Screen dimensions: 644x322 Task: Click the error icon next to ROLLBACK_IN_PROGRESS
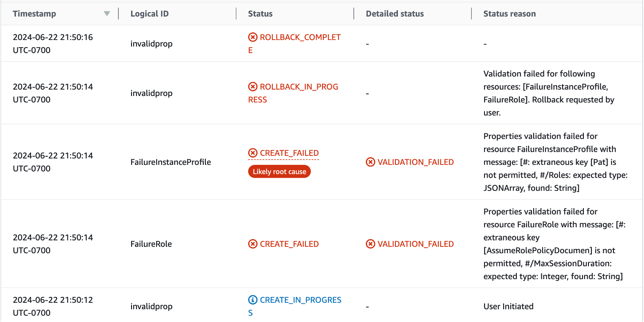pyautogui.click(x=252, y=87)
